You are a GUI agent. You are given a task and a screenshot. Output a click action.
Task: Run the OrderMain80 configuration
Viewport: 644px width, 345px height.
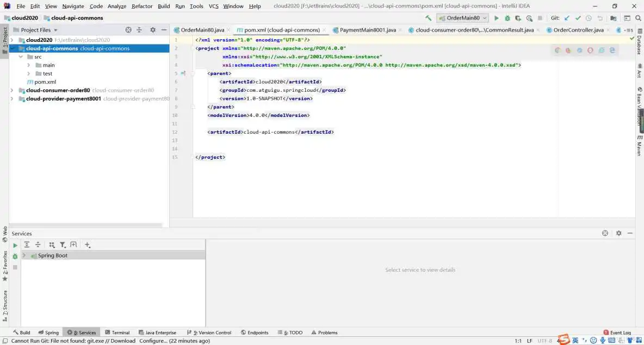pyautogui.click(x=497, y=18)
